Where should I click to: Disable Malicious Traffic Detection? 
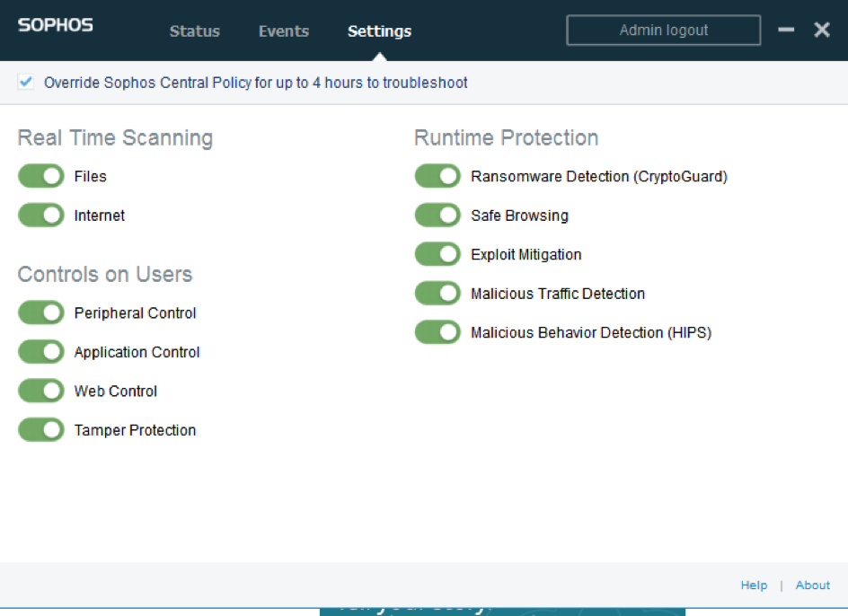pos(437,294)
